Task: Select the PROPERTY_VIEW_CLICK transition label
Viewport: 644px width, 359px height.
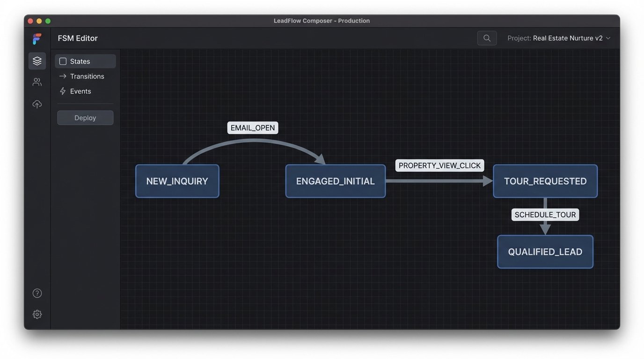Action: 439,165
